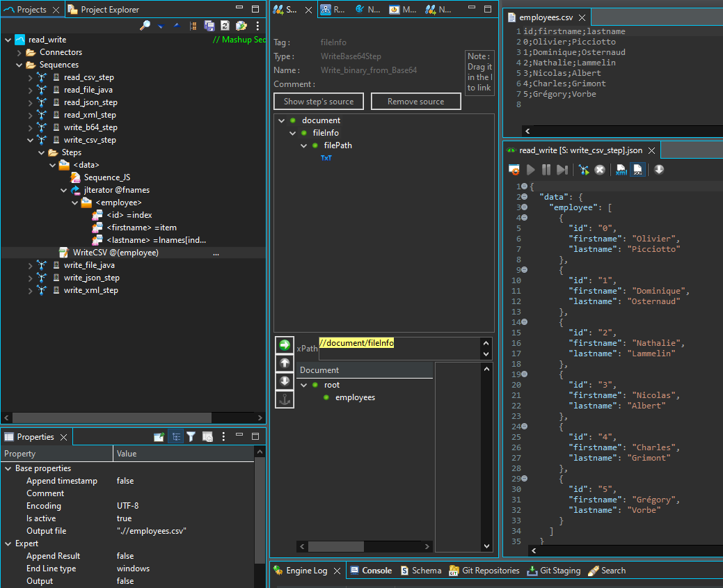Click the anchor icon beside the Document tree
The height and width of the screenshot is (588, 723).
[x=284, y=399]
